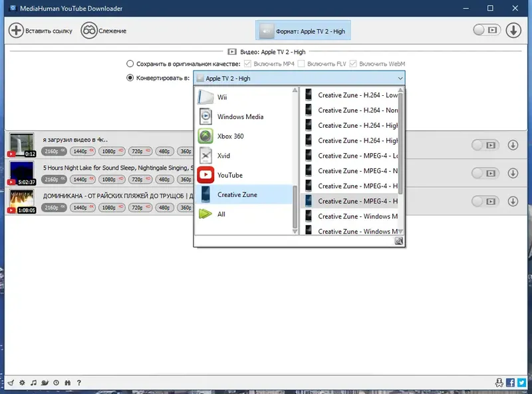Select All in the device list
Image resolution: width=532 pixels, height=394 pixels.
243,214
